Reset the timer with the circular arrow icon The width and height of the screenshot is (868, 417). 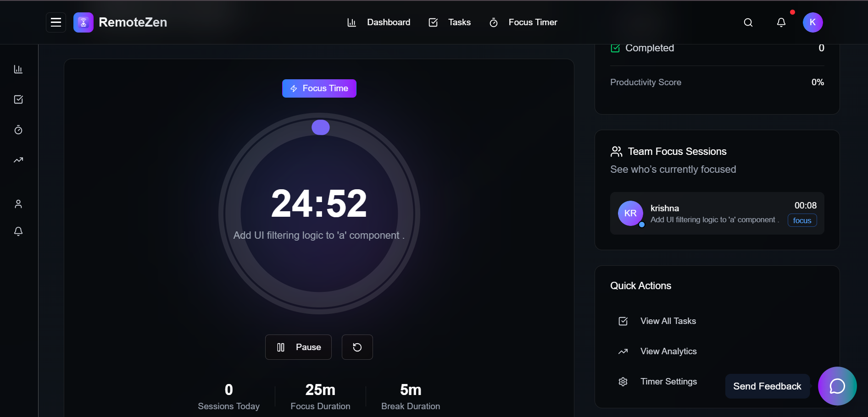tap(357, 347)
